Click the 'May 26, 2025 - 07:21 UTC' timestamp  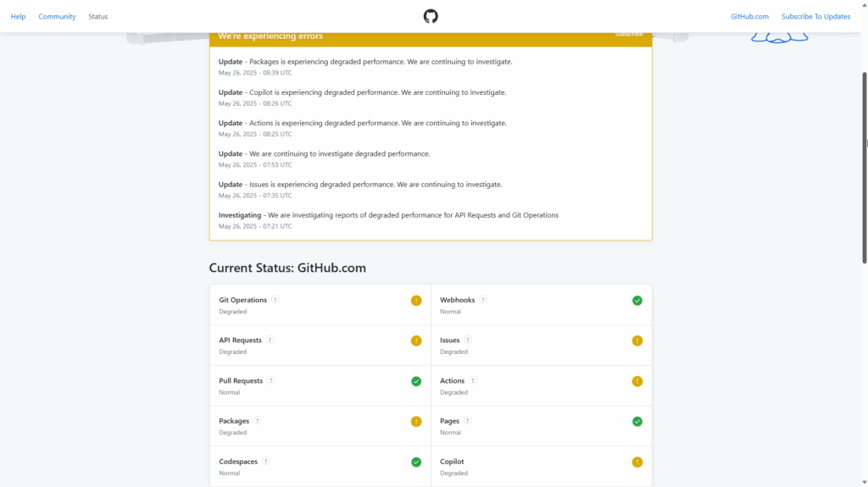pyautogui.click(x=254, y=226)
